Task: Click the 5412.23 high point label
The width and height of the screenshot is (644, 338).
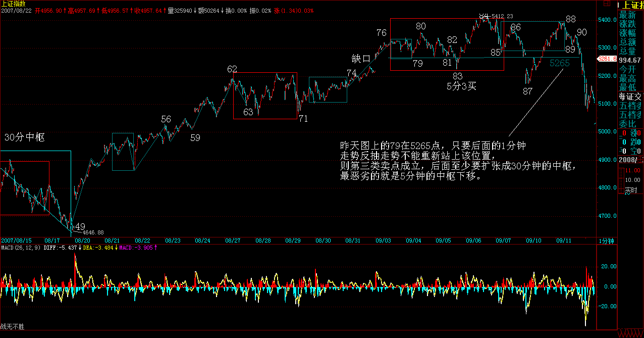Action: [x=502, y=17]
